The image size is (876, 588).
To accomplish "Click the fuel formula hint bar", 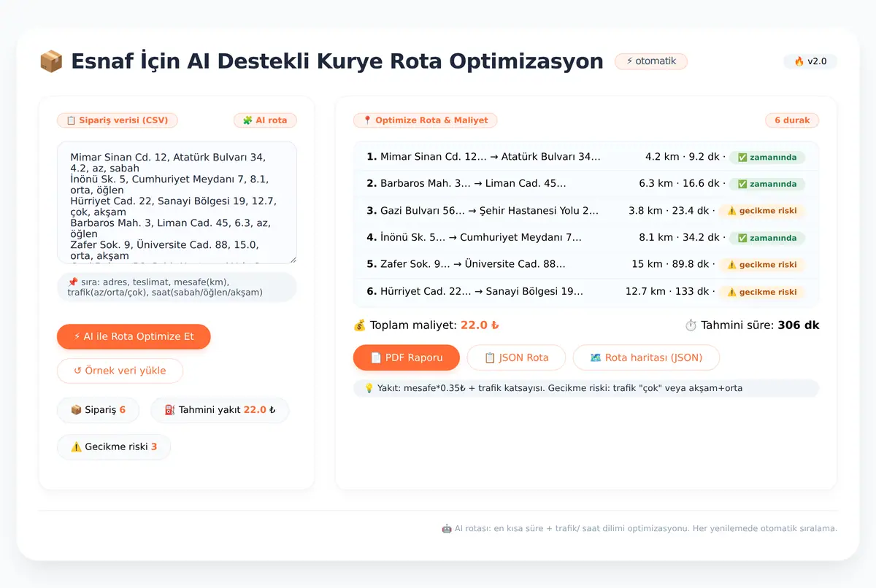I will [586, 388].
